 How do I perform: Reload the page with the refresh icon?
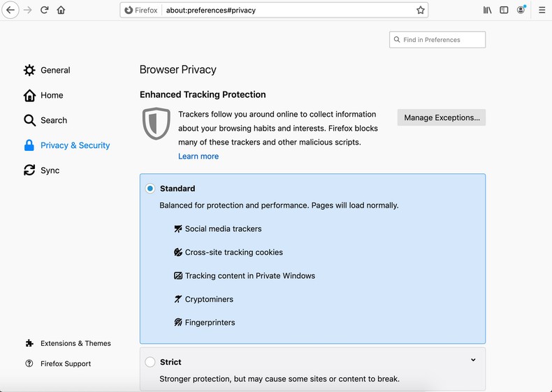(44, 10)
